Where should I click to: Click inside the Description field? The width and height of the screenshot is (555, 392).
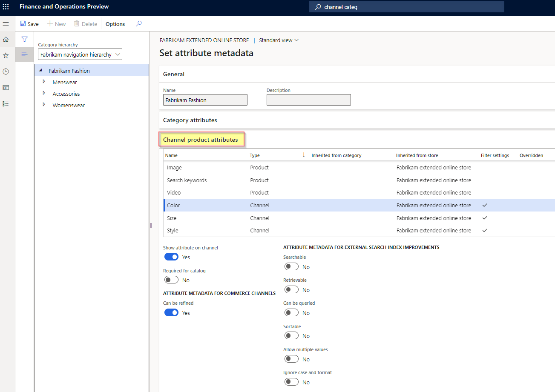click(308, 100)
